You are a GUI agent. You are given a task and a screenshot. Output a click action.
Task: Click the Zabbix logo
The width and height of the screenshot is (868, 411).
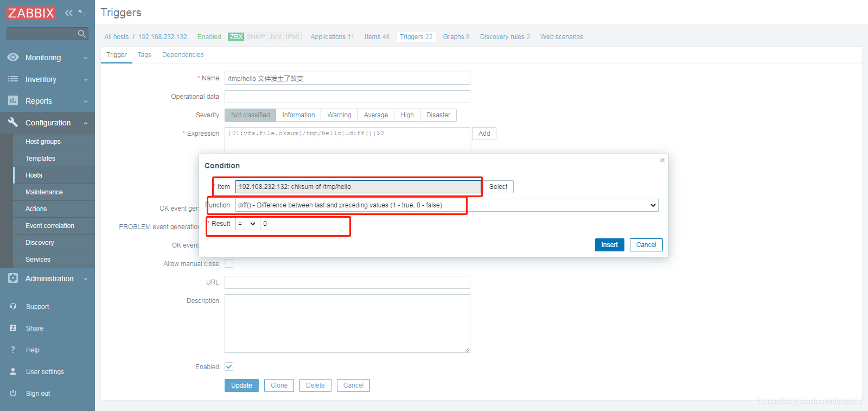point(31,13)
